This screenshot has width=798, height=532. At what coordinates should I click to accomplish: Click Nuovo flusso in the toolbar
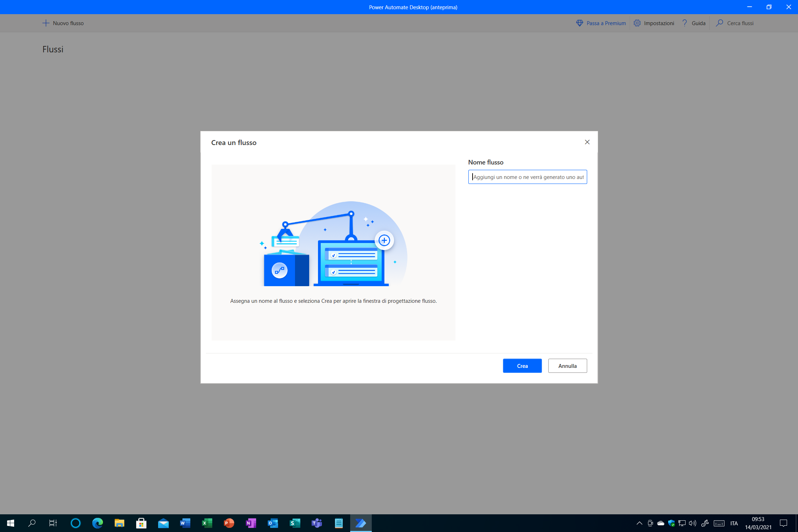tap(63, 23)
